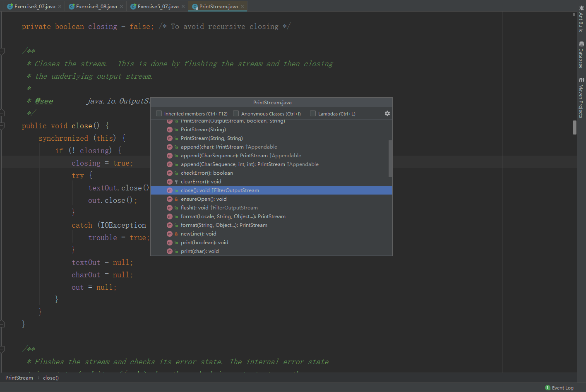Click the @see link in Javadoc

[x=44, y=101]
